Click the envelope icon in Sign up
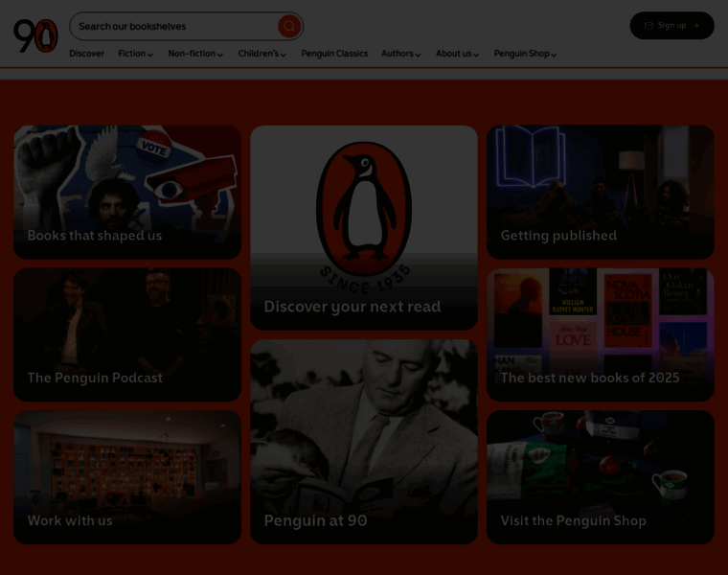Viewport: 728px width, 575px height. click(648, 26)
